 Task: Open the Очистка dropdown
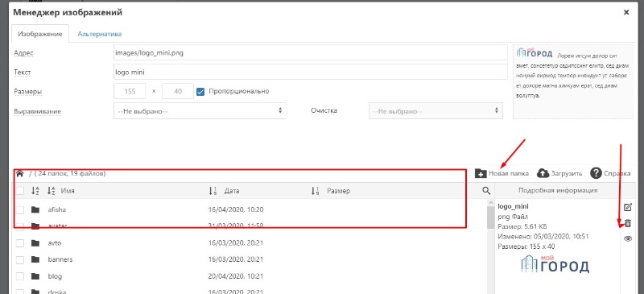(436, 111)
